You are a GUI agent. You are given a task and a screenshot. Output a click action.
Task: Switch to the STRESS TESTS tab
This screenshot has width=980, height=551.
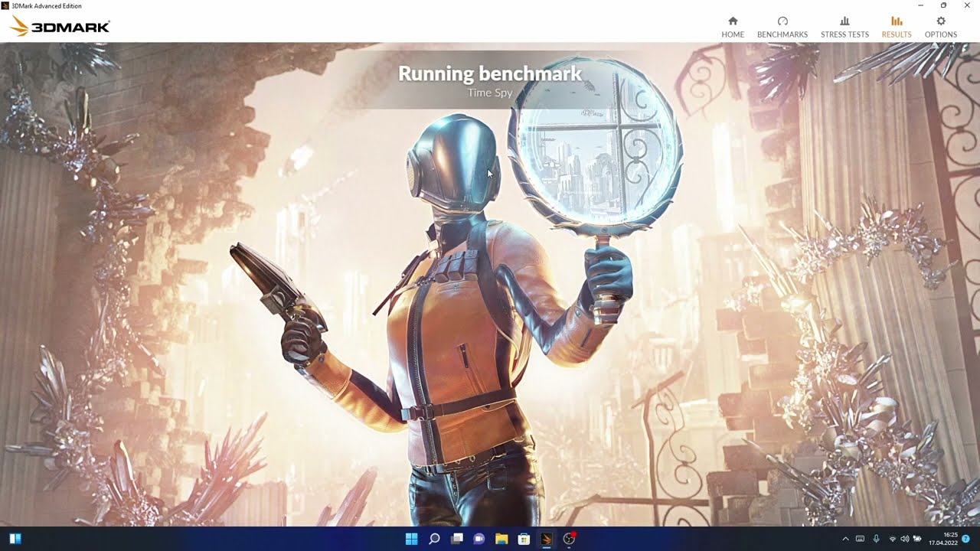click(844, 27)
